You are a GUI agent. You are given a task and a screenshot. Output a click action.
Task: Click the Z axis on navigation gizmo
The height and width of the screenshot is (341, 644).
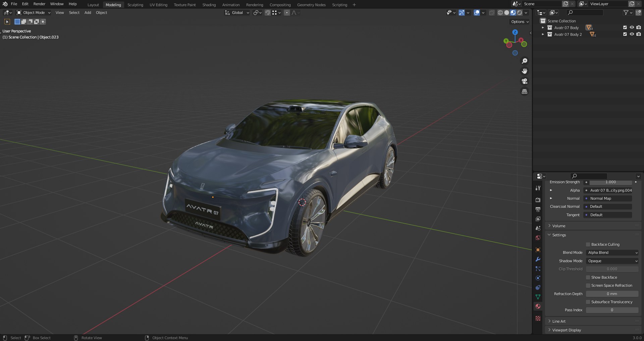[x=515, y=32]
